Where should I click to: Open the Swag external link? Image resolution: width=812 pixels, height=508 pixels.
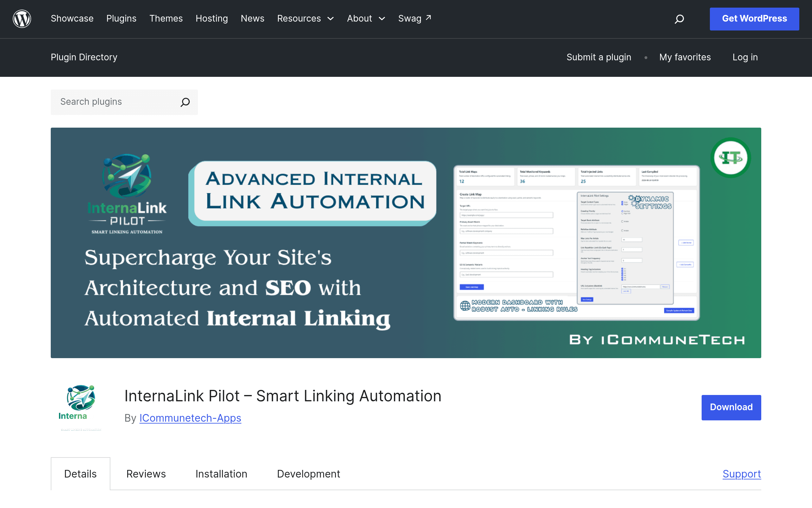coord(415,18)
